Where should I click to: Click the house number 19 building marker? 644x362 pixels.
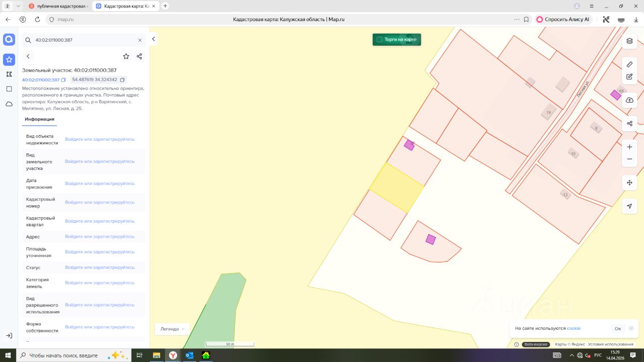(x=548, y=112)
